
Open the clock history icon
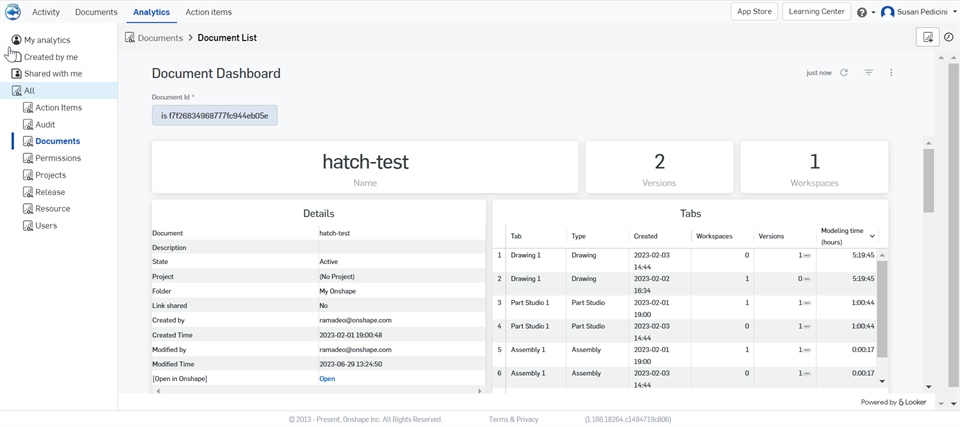point(949,37)
